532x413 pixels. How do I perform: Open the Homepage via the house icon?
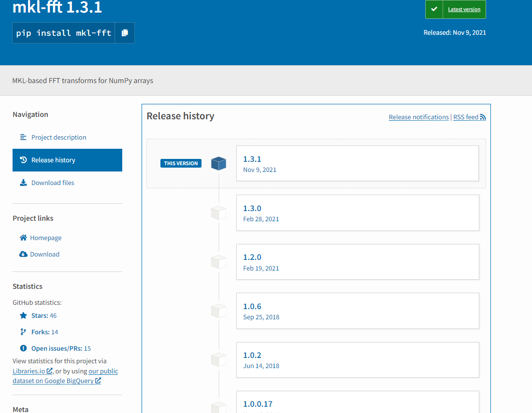click(23, 237)
